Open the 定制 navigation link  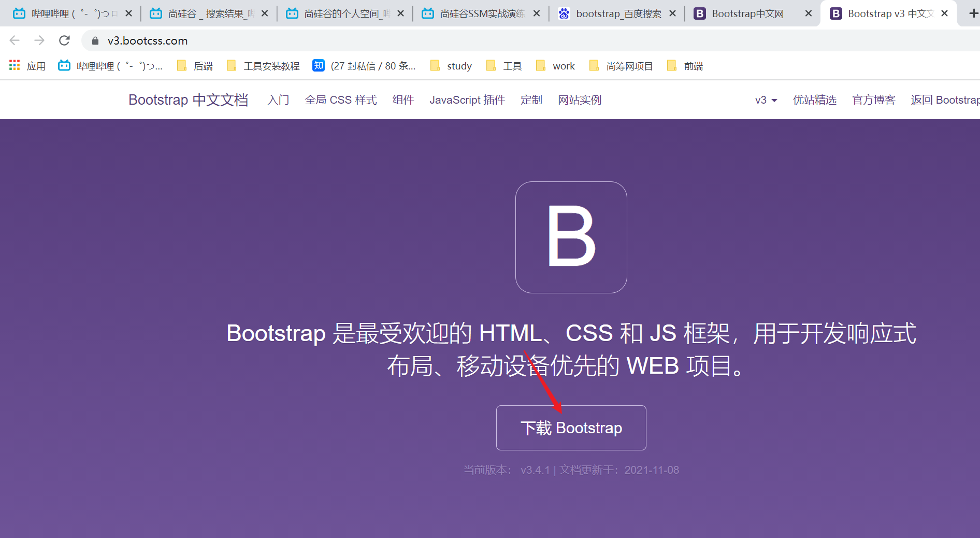pyautogui.click(x=531, y=100)
